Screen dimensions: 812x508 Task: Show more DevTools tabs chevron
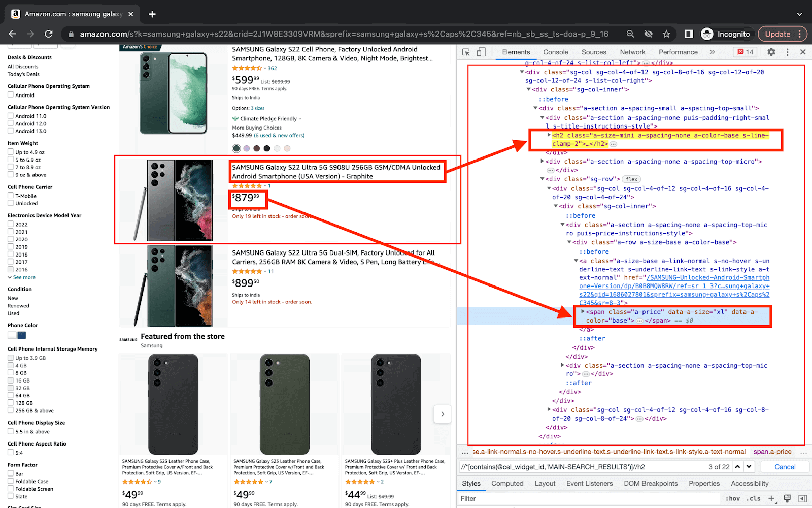tap(712, 52)
